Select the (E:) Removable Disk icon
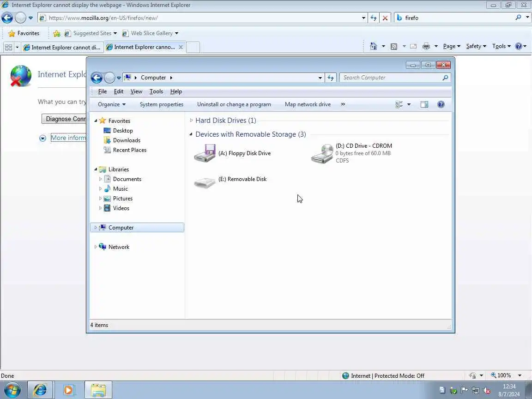Image resolution: width=532 pixels, height=399 pixels. pos(205,182)
